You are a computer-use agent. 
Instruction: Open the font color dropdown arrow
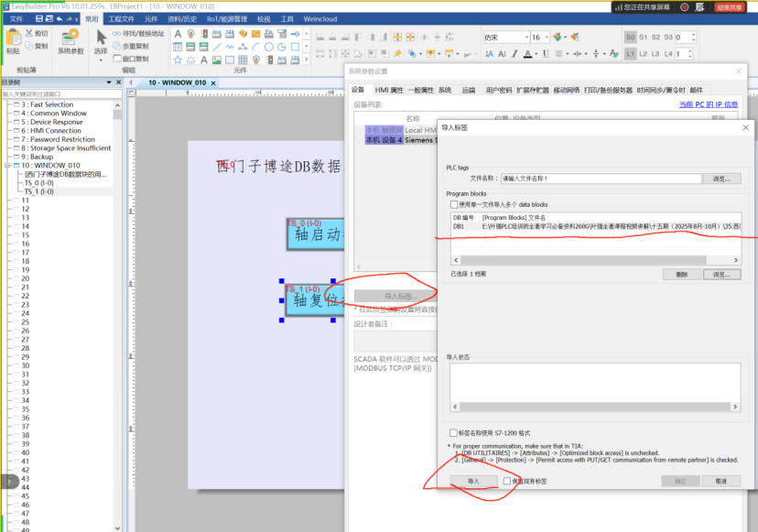pos(536,54)
